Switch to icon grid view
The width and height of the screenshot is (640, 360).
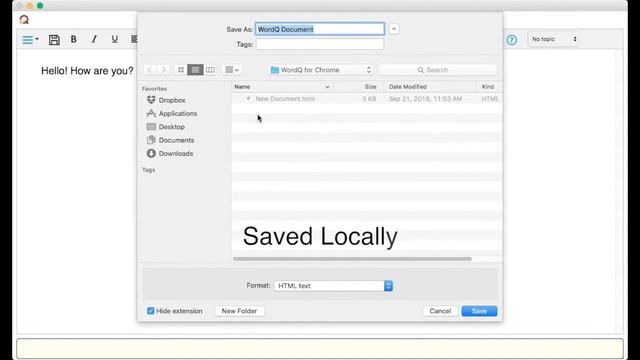point(180,70)
